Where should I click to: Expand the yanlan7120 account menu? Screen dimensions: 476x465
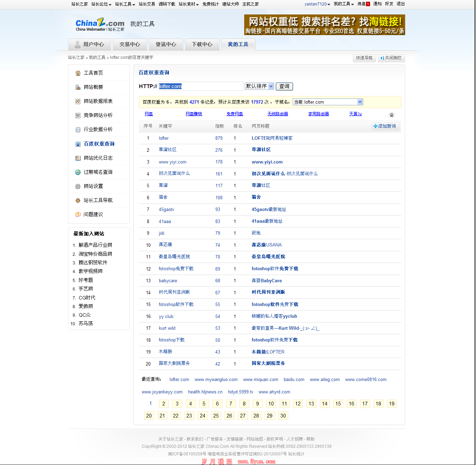pos(317,4)
